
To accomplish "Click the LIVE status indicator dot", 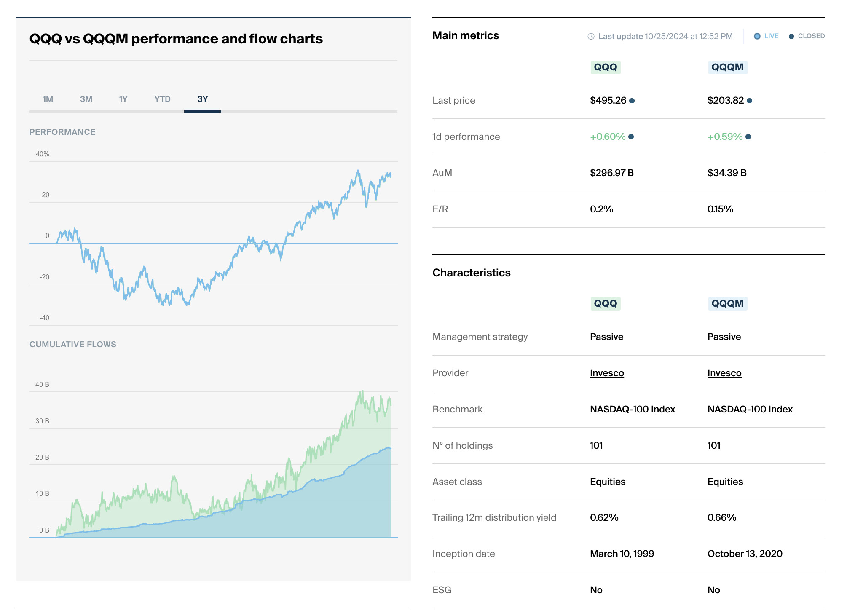I will [757, 36].
